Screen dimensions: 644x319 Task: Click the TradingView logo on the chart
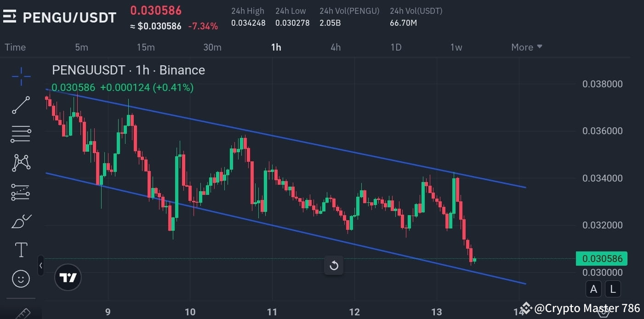[68, 277]
